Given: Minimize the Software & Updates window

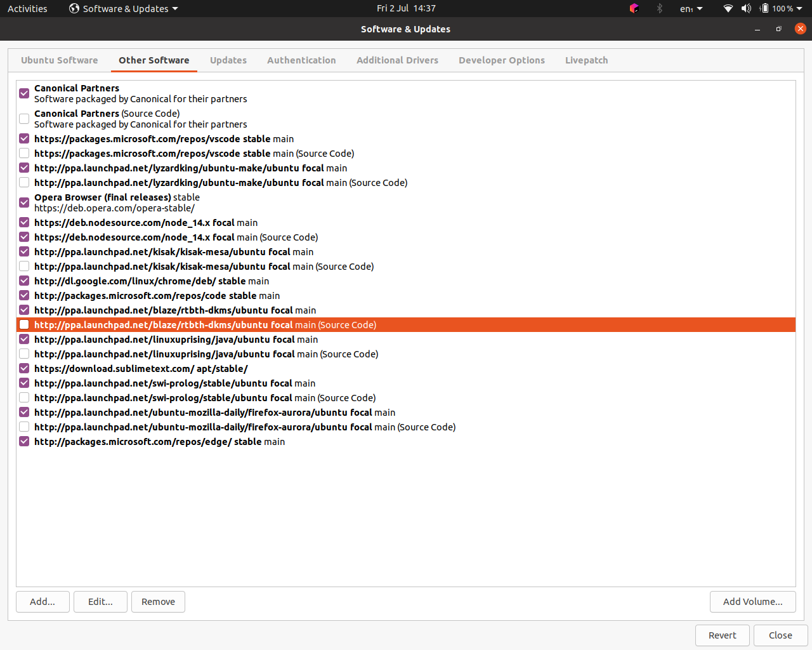Looking at the screenshot, I should [x=757, y=29].
